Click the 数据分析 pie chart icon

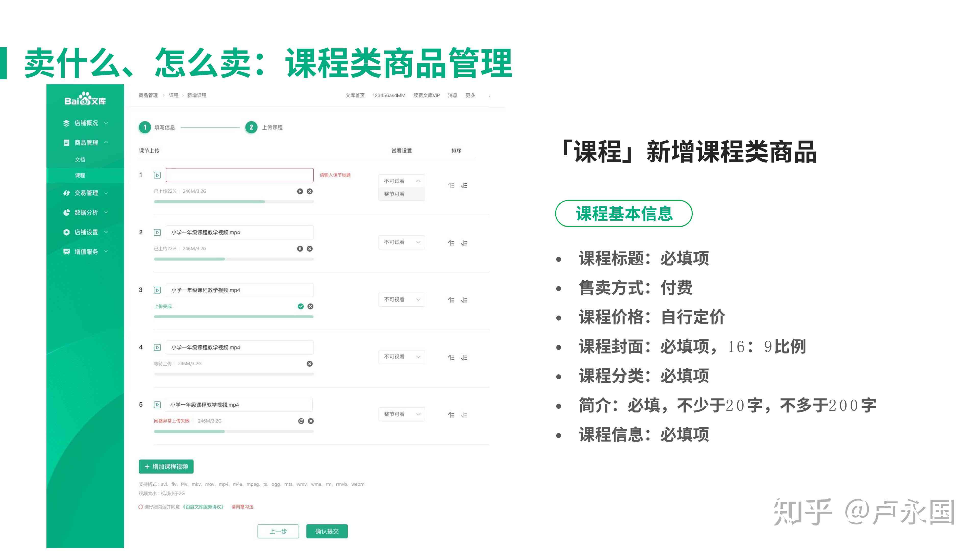click(66, 212)
